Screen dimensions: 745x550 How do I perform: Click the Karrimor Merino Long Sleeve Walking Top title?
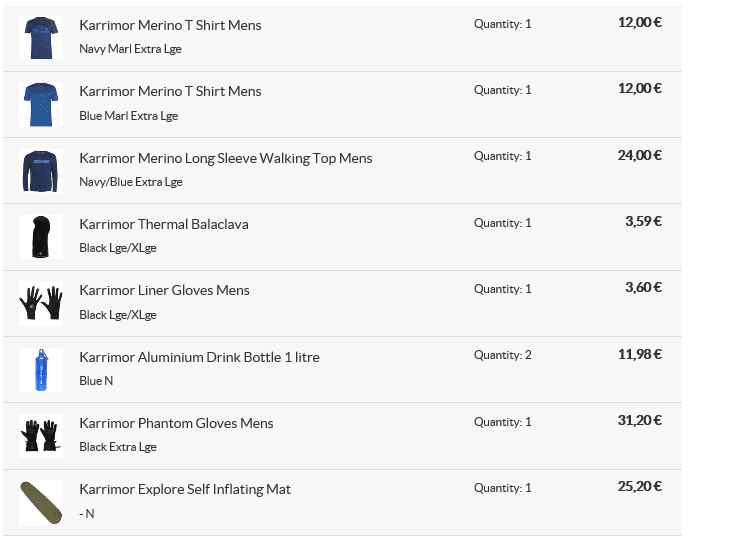(226, 158)
